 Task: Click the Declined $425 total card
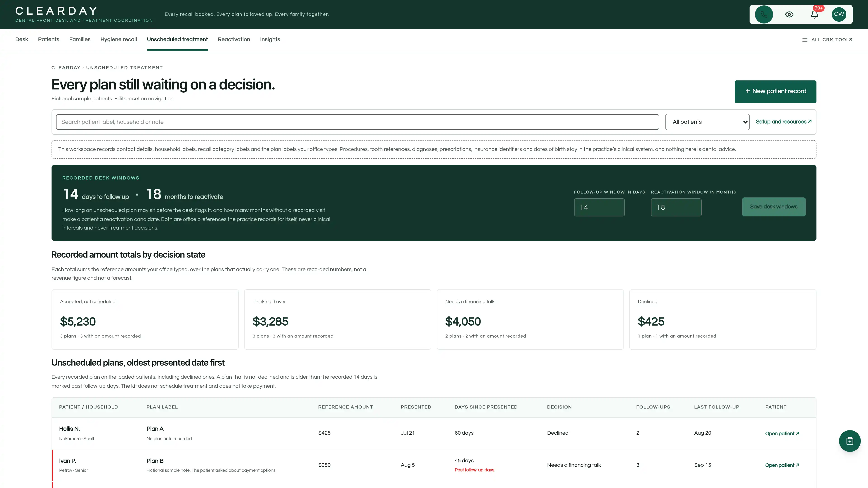pos(723,319)
